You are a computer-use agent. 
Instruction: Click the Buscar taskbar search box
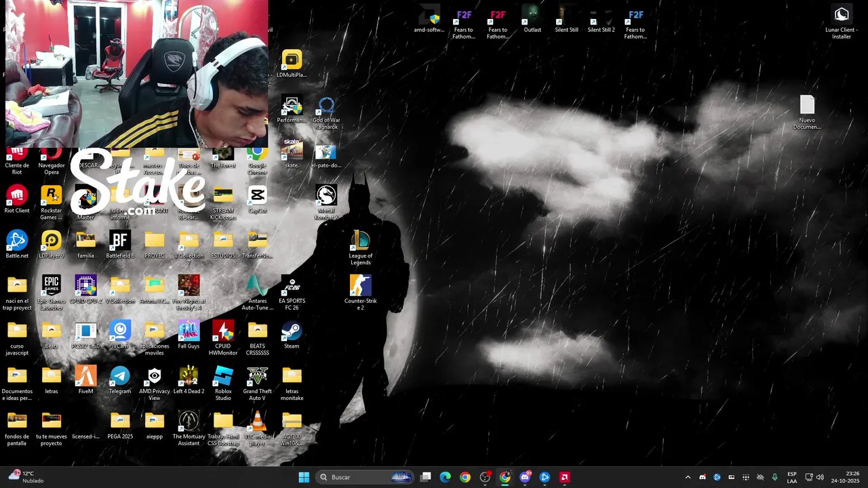click(x=366, y=477)
